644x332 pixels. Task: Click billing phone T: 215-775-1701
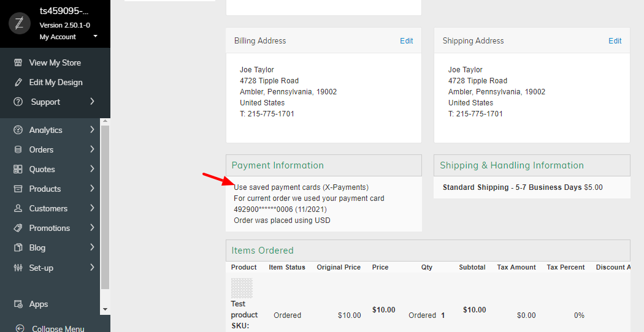pyautogui.click(x=267, y=114)
